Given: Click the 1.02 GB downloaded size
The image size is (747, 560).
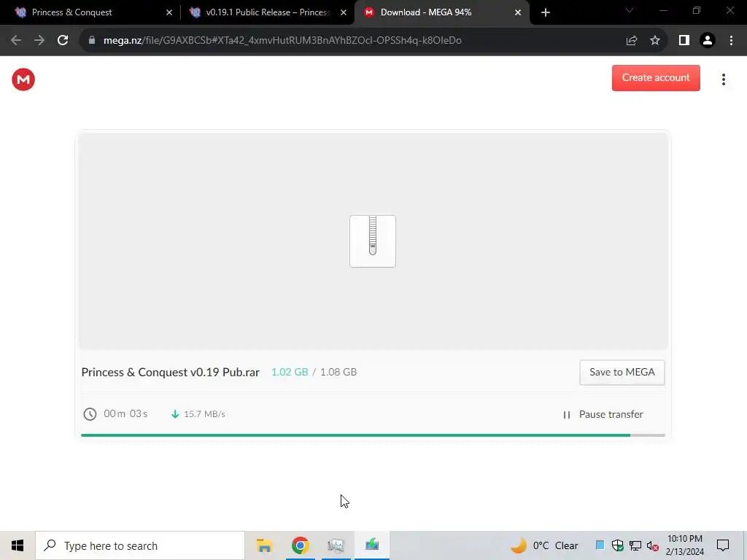Looking at the screenshot, I should click(x=290, y=372).
